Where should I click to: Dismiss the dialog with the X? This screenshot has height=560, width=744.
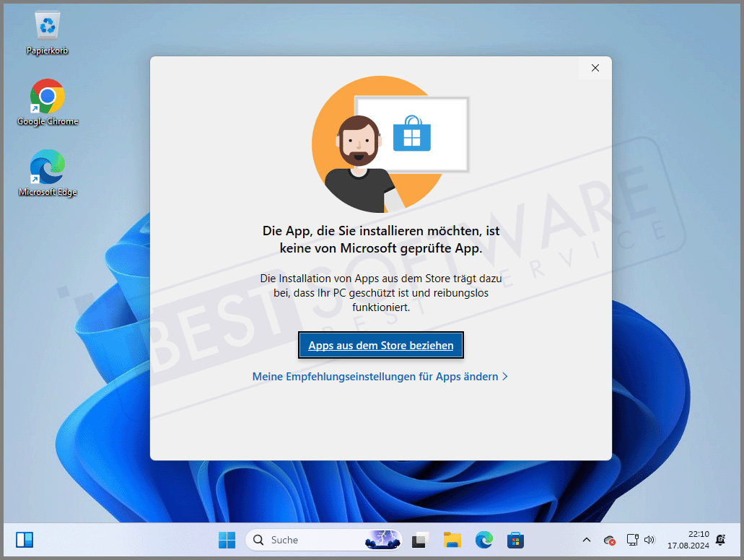[595, 68]
